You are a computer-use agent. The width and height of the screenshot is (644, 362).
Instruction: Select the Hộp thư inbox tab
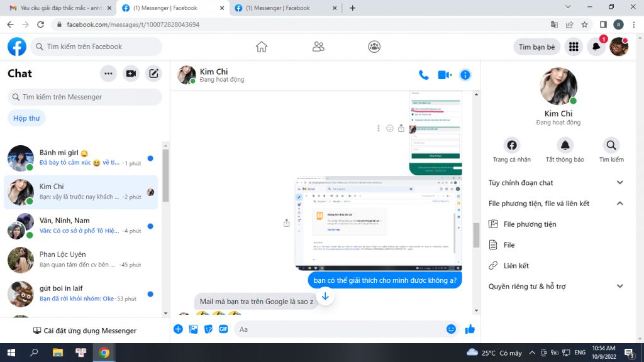click(26, 118)
